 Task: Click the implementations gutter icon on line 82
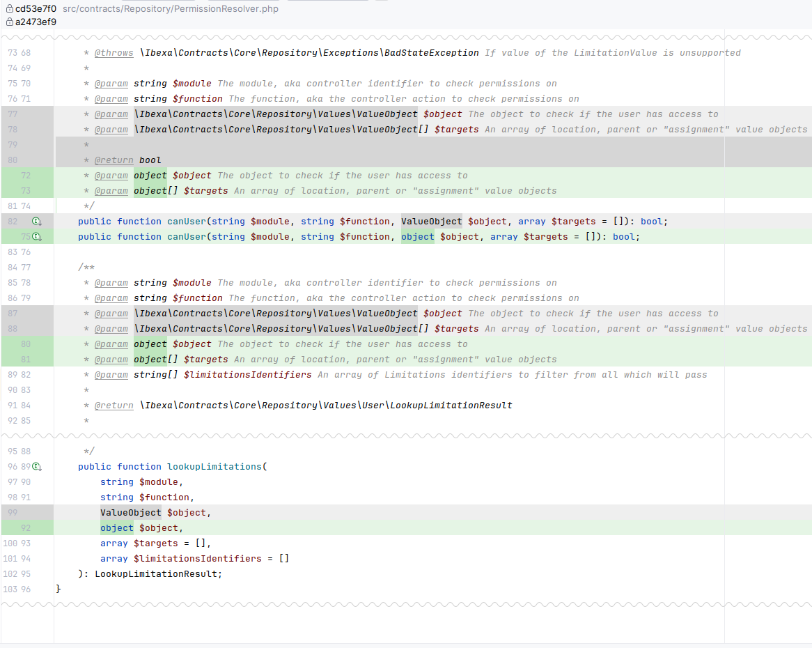pyautogui.click(x=37, y=221)
